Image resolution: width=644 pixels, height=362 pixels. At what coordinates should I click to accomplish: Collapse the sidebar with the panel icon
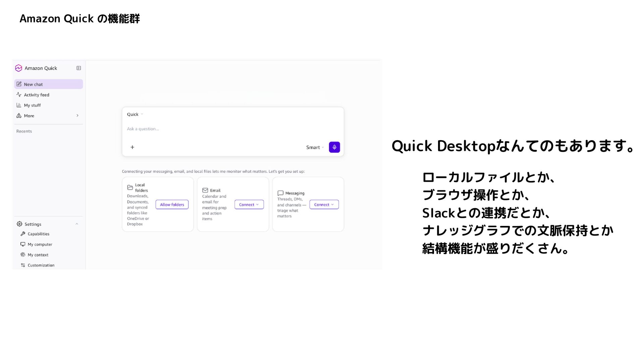point(78,68)
